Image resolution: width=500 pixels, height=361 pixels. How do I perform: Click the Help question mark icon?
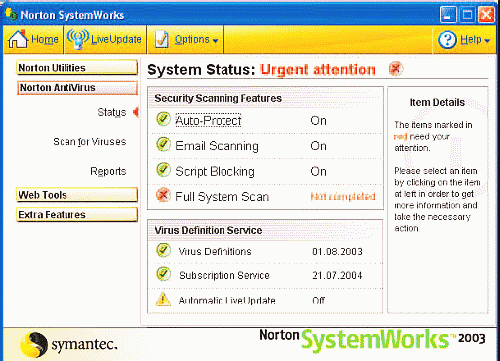(x=447, y=40)
